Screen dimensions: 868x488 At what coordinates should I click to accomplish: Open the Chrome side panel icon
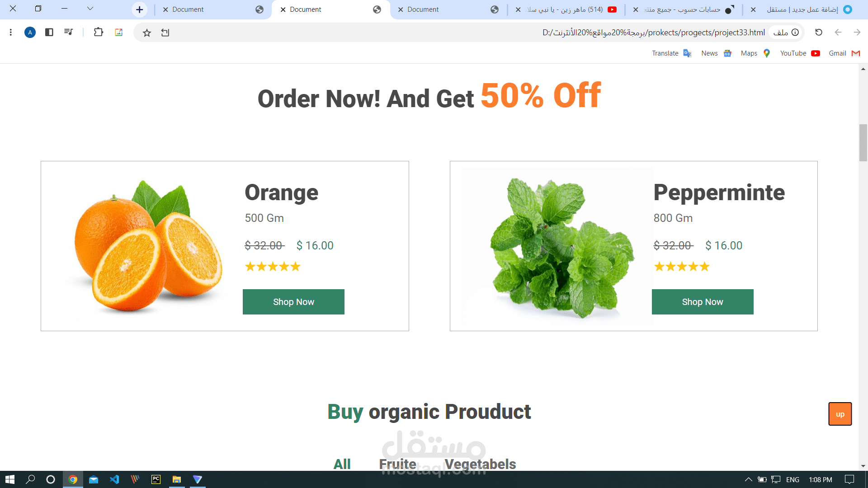(49, 32)
